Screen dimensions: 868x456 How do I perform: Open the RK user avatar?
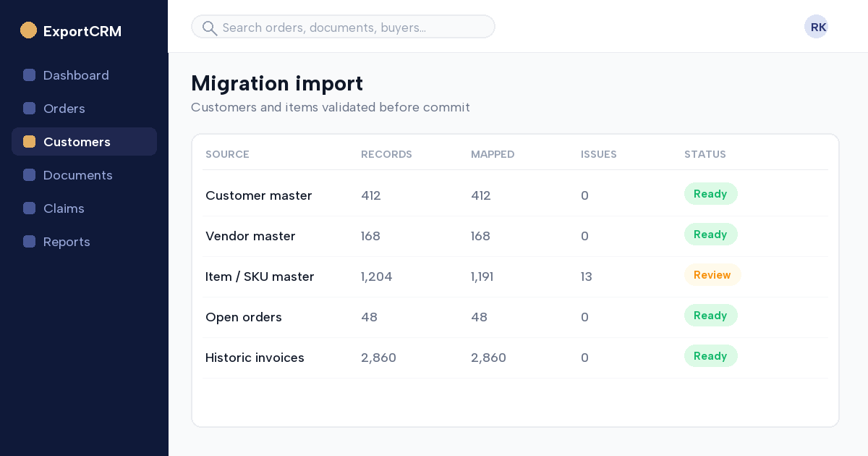click(816, 27)
